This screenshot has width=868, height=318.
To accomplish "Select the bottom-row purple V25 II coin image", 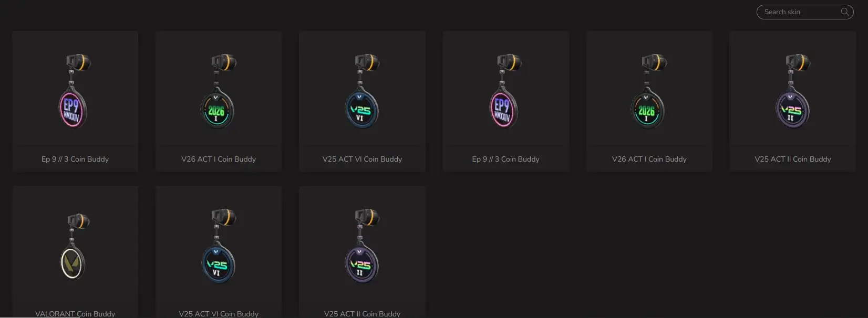I will pos(362,246).
